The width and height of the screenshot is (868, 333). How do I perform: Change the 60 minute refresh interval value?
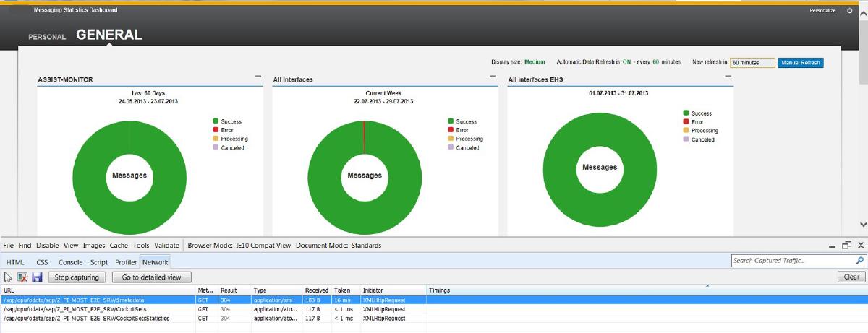point(752,63)
